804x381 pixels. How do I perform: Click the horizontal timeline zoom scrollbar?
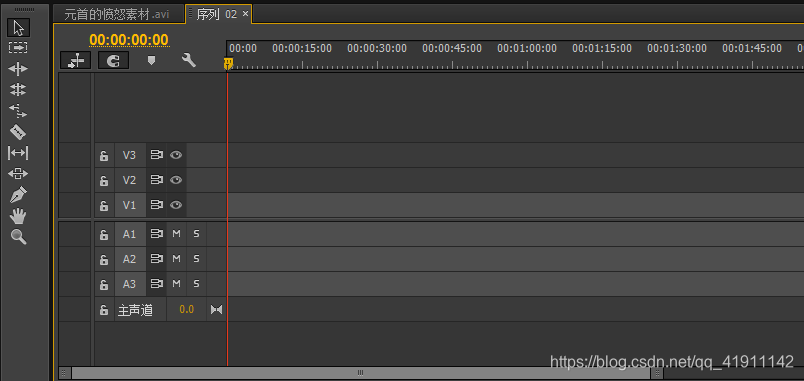click(x=361, y=373)
